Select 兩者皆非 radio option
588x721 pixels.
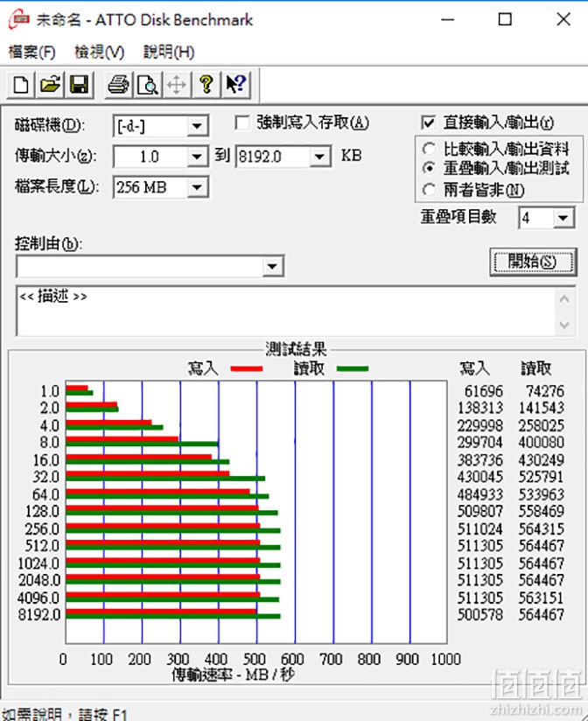point(429,190)
